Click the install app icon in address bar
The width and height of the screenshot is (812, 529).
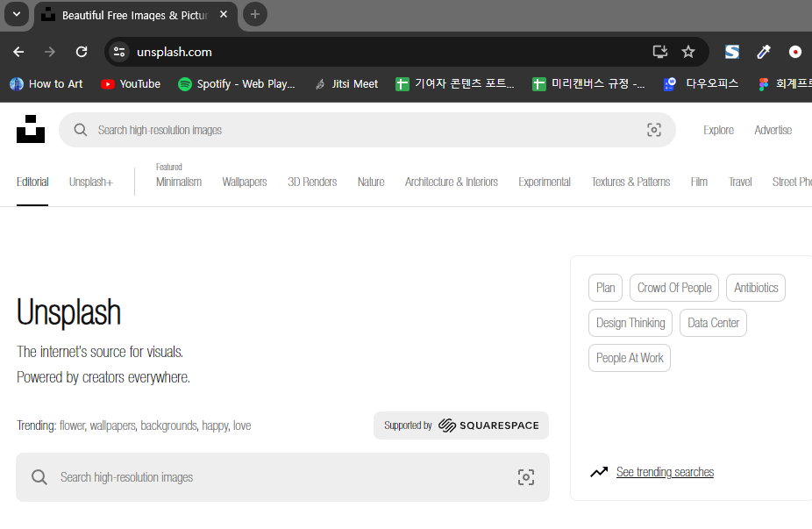[x=659, y=52]
